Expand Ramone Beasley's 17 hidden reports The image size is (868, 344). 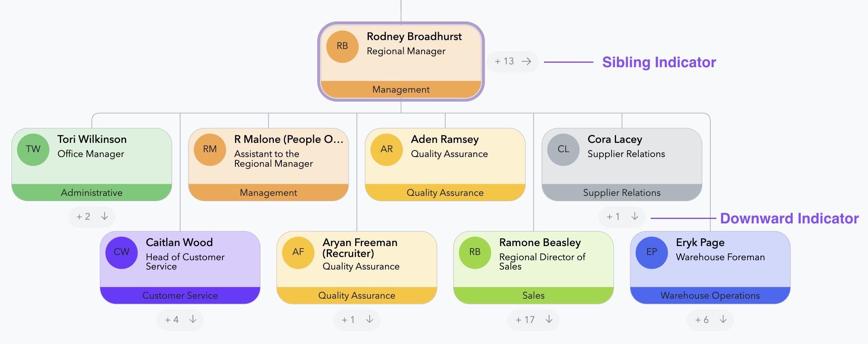point(533,320)
